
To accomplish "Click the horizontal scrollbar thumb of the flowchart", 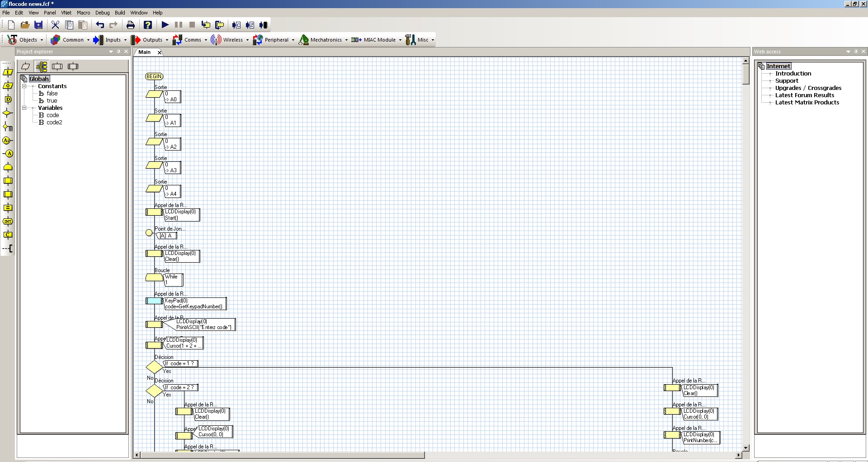I will tap(282, 455).
